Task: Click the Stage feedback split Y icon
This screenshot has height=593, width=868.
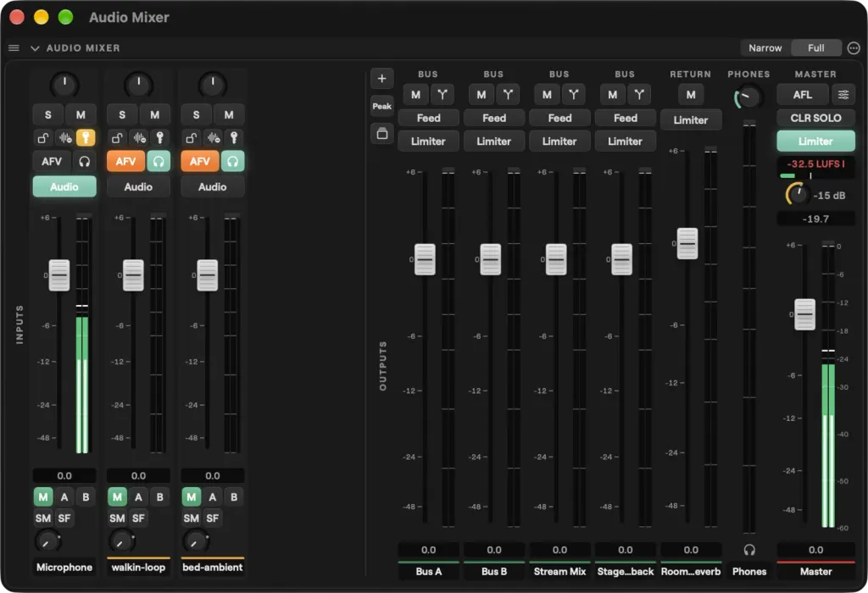Action: pos(639,95)
